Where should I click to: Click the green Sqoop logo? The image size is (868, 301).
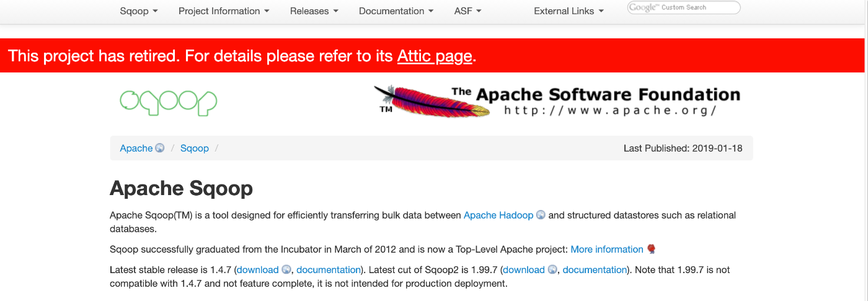click(x=169, y=102)
